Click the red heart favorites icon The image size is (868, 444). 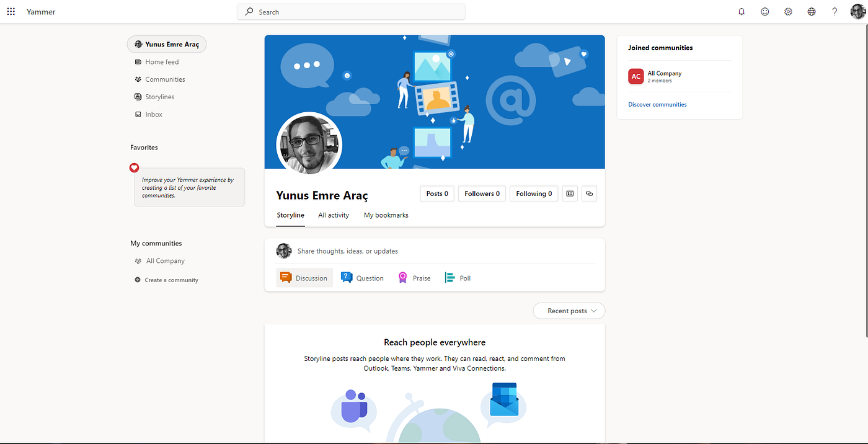click(134, 167)
